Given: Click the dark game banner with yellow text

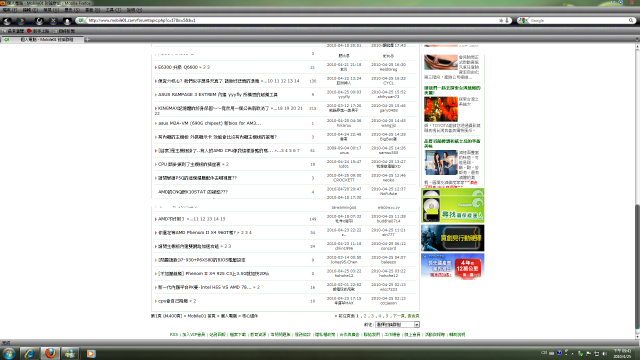Looking at the screenshot, I should click(x=453, y=238).
